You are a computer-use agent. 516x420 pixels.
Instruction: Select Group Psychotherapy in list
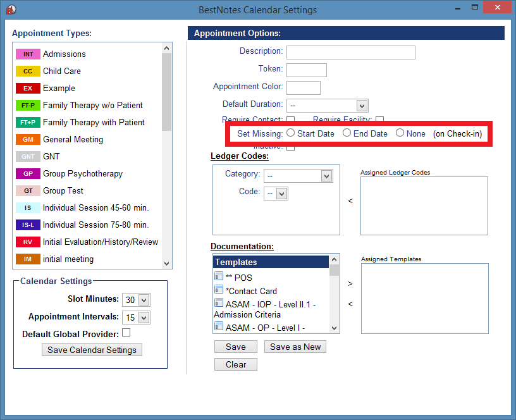point(83,174)
